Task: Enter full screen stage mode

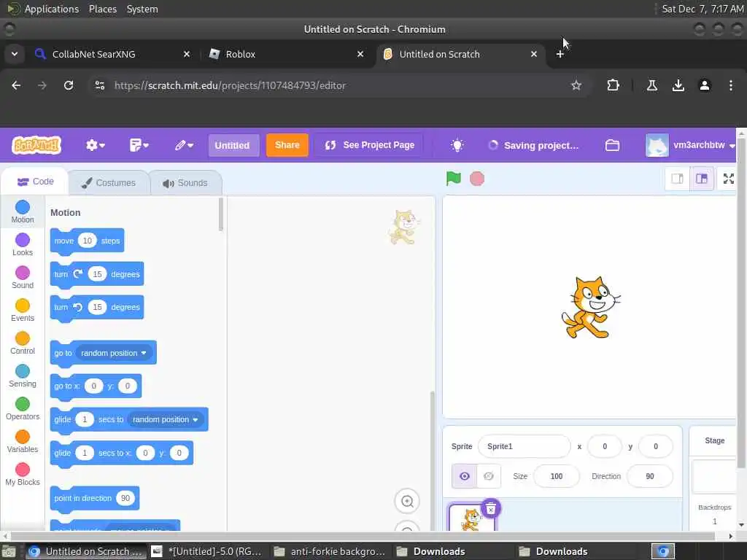Action: tap(729, 179)
